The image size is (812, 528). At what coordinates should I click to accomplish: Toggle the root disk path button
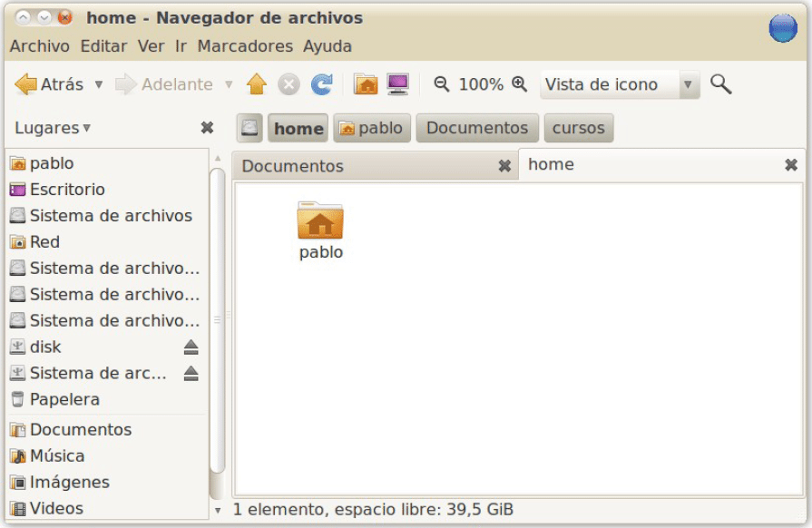(250, 128)
